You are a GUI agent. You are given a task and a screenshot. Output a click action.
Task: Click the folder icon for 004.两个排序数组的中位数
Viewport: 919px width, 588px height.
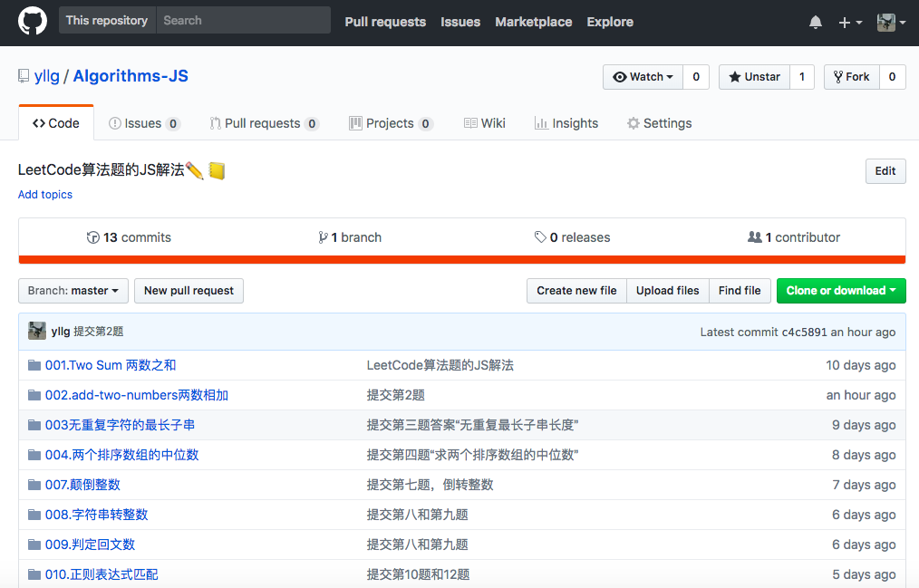tap(34, 455)
